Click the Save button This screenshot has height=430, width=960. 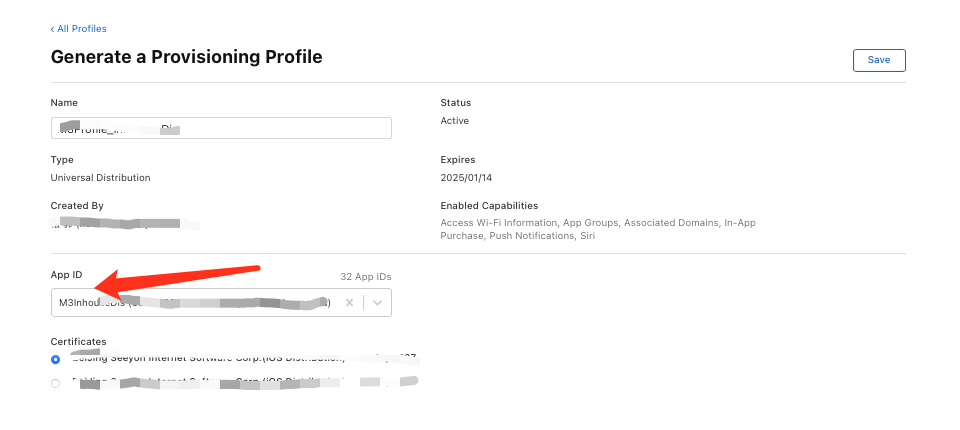pyautogui.click(x=878, y=60)
